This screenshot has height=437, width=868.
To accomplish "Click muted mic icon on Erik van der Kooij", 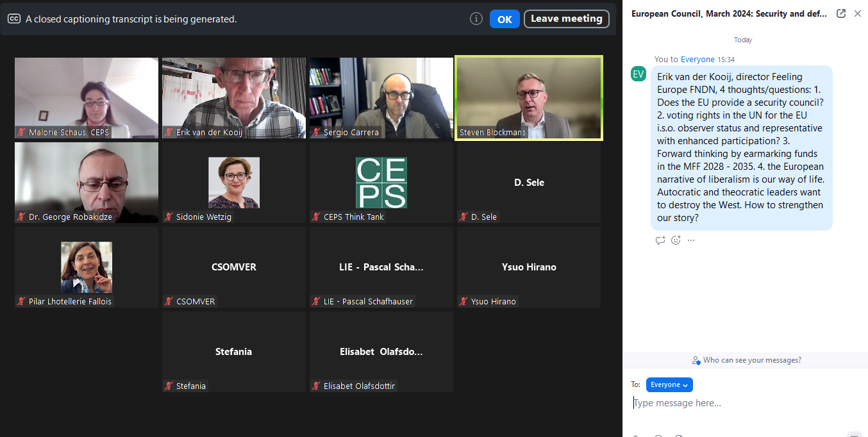I will [x=169, y=133].
